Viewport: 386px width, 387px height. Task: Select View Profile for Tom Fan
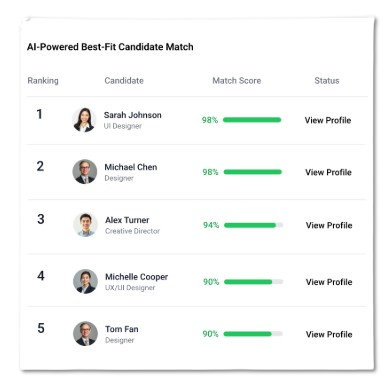point(329,334)
